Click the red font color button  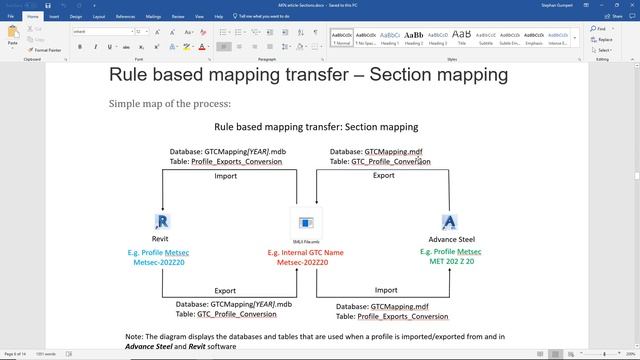[x=202, y=47]
